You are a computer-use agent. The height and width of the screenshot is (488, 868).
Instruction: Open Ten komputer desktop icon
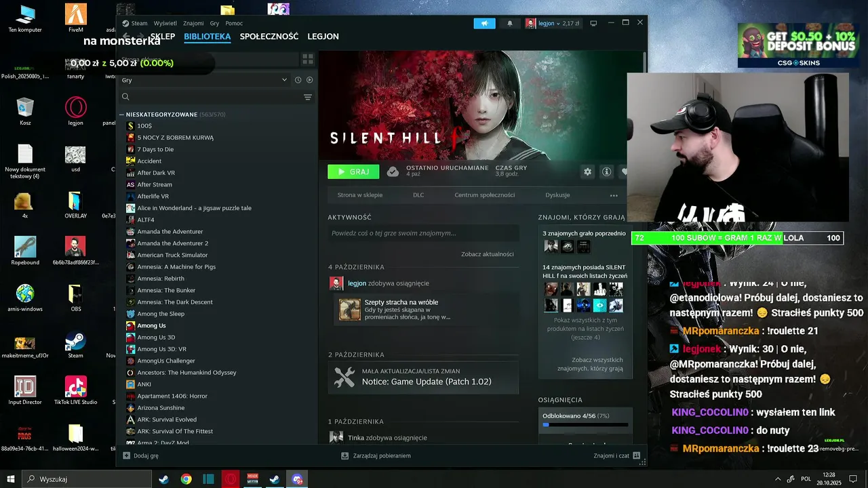point(25,18)
